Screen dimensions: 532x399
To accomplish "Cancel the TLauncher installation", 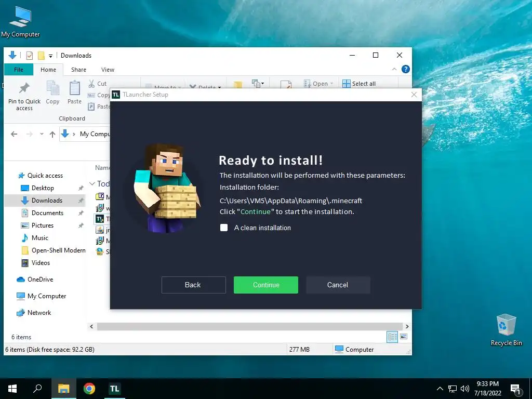I will tap(338, 285).
